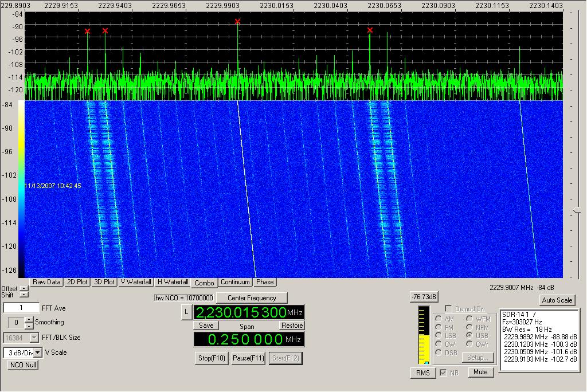
Task: Click the Shift down arrow
Action: [x=24, y=295]
